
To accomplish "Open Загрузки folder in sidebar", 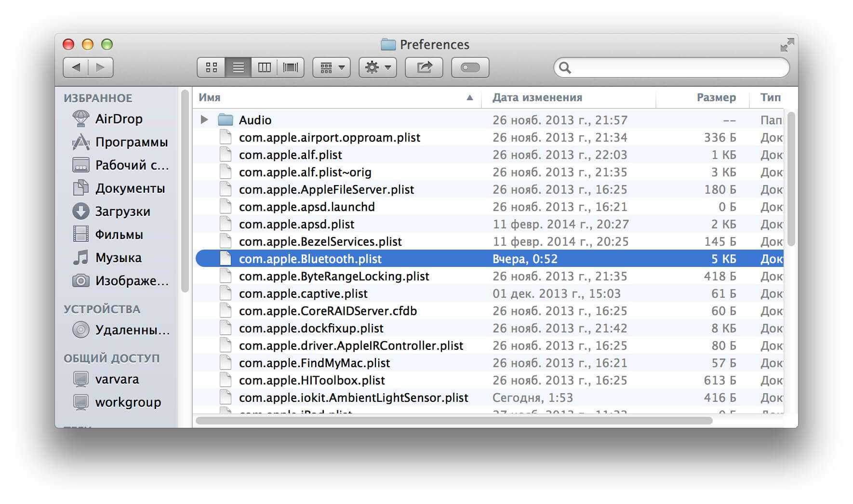I will click(122, 212).
